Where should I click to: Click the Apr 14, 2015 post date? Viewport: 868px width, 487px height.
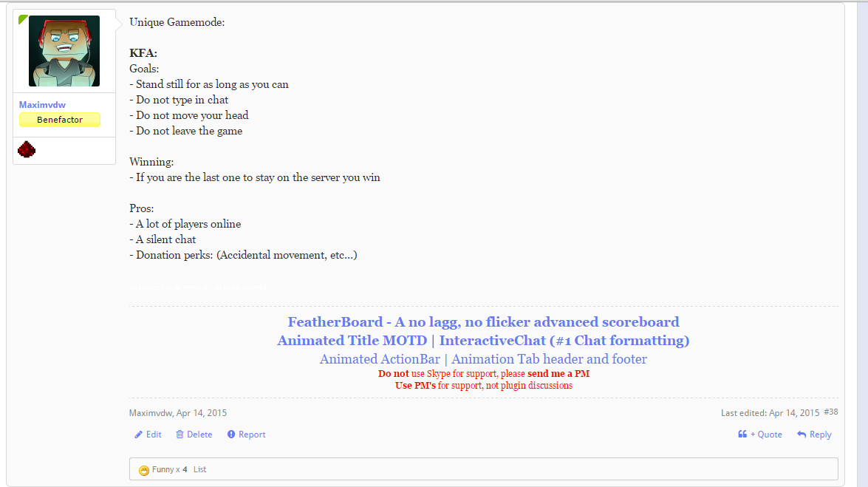click(x=202, y=413)
